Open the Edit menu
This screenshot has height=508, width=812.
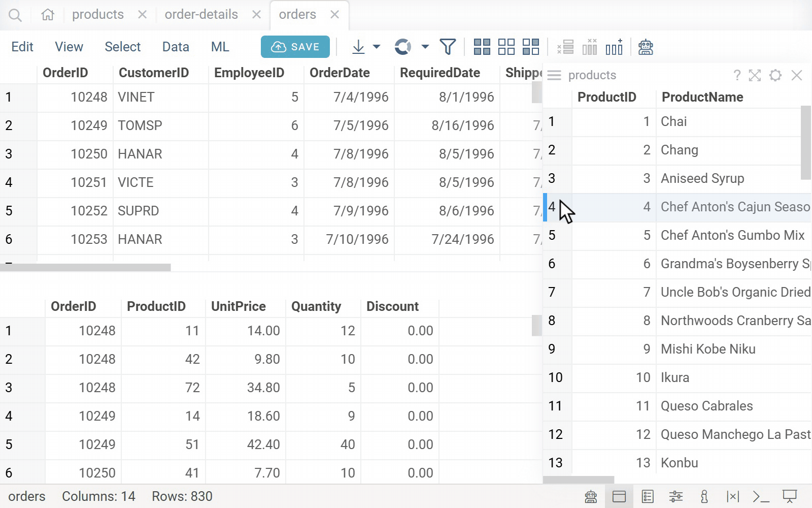(x=22, y=47)
